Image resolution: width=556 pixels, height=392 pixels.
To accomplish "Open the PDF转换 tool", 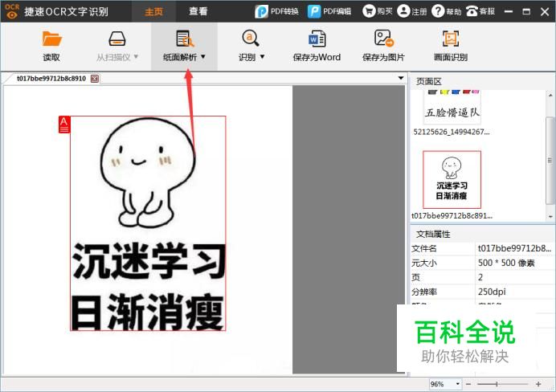I will pos(276,11).
